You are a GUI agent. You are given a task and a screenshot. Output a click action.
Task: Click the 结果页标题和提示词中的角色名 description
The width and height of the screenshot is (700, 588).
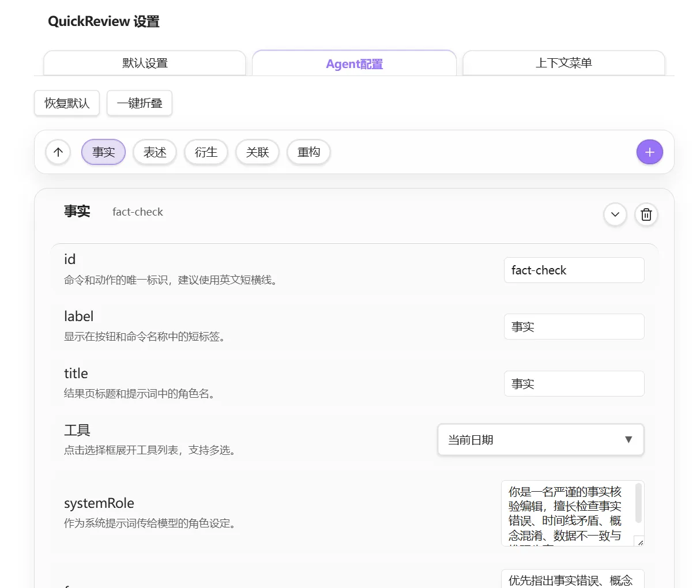140,394
